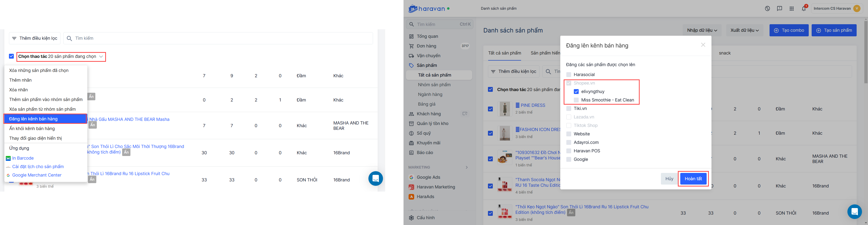
Task: Open the Intercom CS Haravan account menu
Action: point(837,8)
